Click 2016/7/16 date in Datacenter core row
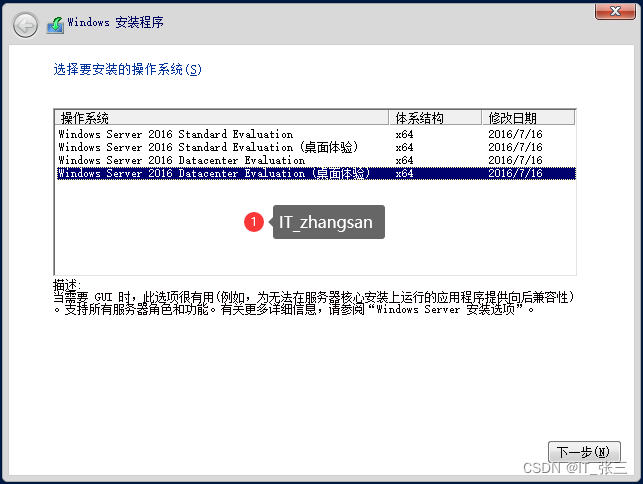 pos(515,160)
